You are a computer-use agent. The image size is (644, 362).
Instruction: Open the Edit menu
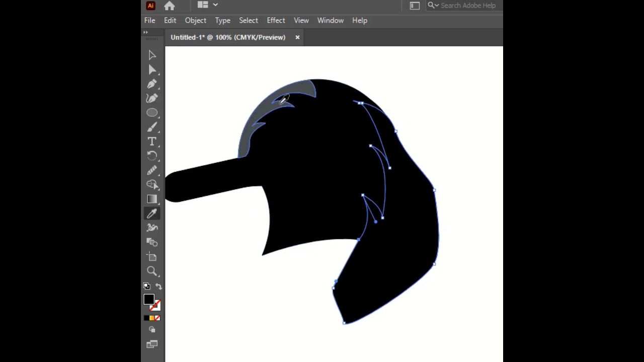pyautogui.click(x=170, y=21)
